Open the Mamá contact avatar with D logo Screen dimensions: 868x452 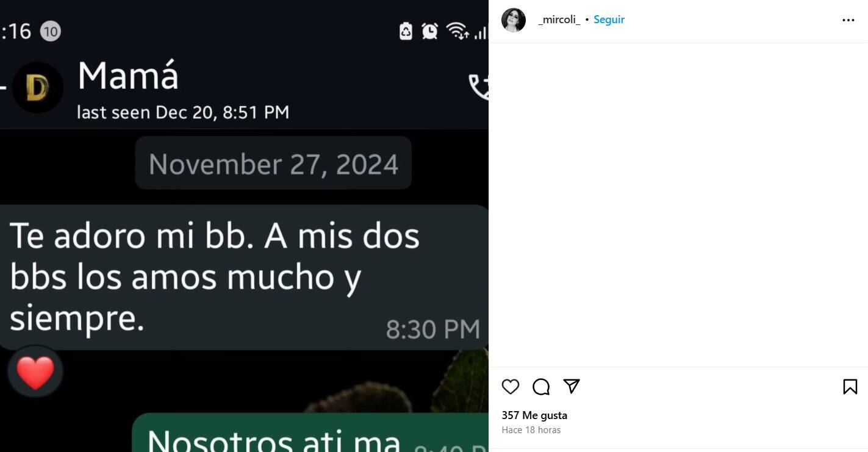click(38, 88)
